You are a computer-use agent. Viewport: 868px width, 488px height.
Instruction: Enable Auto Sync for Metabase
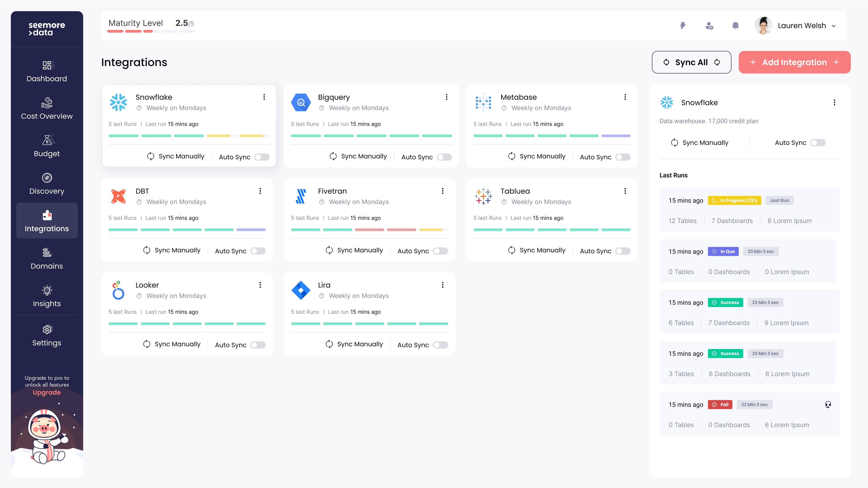[623, 157]
